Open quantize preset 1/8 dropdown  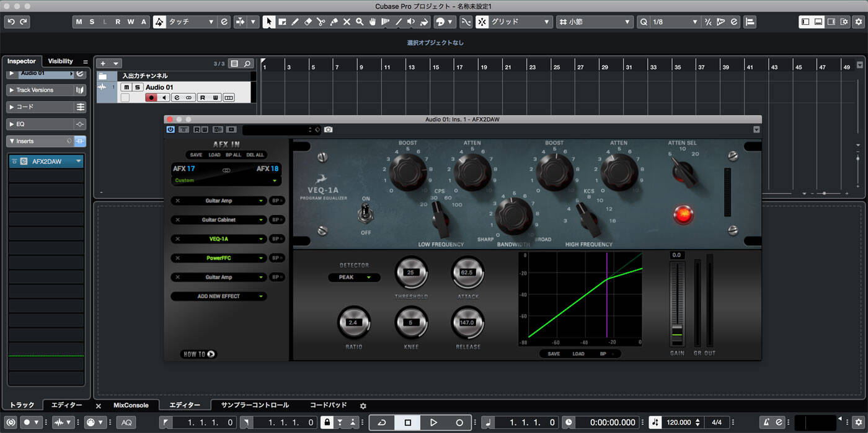pyautogui.click(x=675, y=22)
